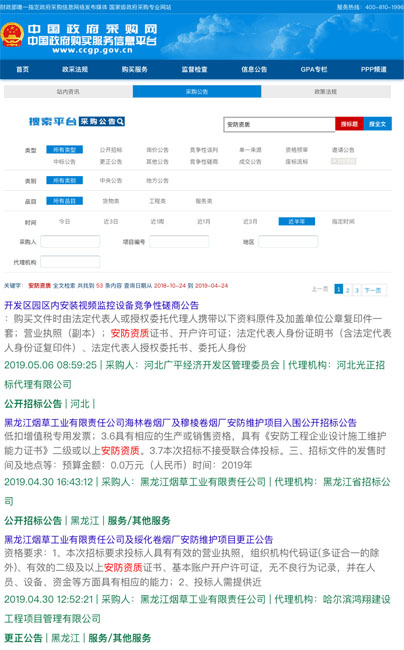Select 近3月 time filter
Screen dimensions: 404x650
pos(250,221)
